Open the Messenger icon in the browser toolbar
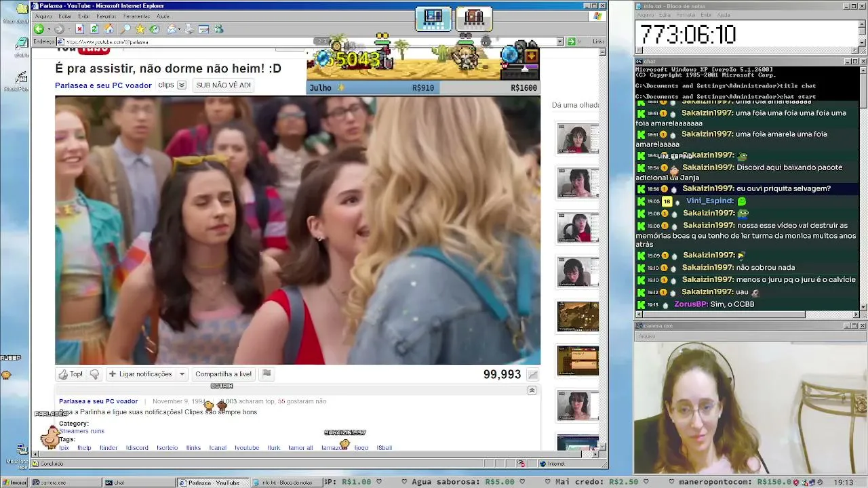 click(x=218, y=29)
